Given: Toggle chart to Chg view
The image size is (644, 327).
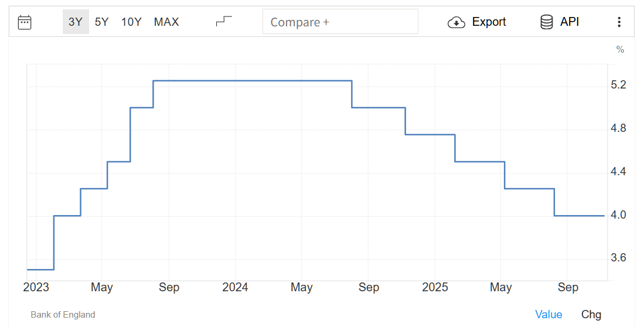Looking at the screenshot, I should (591, 315).
